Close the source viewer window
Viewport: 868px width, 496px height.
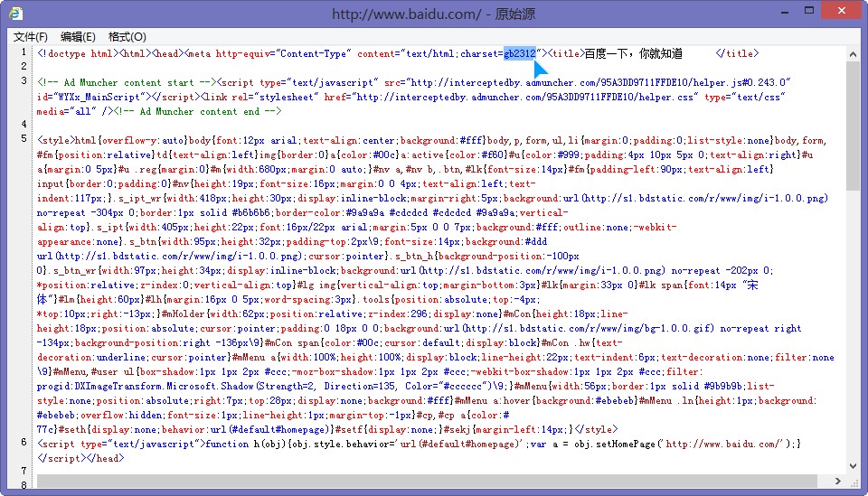842,11
